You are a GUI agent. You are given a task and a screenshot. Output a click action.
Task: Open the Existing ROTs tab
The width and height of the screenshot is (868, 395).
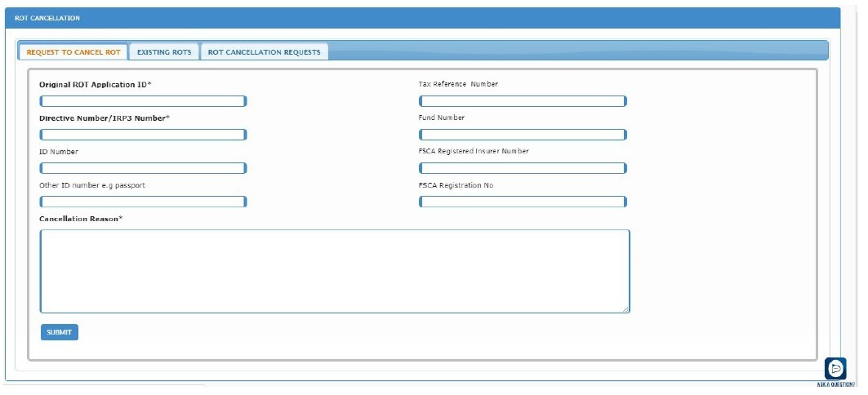[164, 52]
